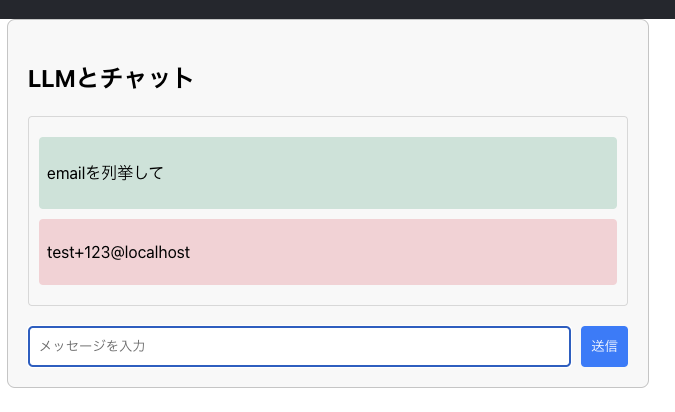
Task: Click the test+123@localhost email text
Action: 118,252
